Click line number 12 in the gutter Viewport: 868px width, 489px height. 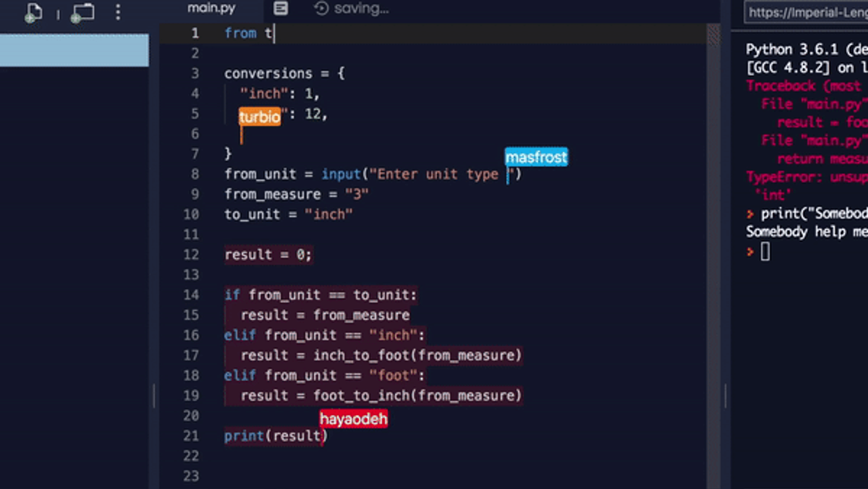click(191, 254)
